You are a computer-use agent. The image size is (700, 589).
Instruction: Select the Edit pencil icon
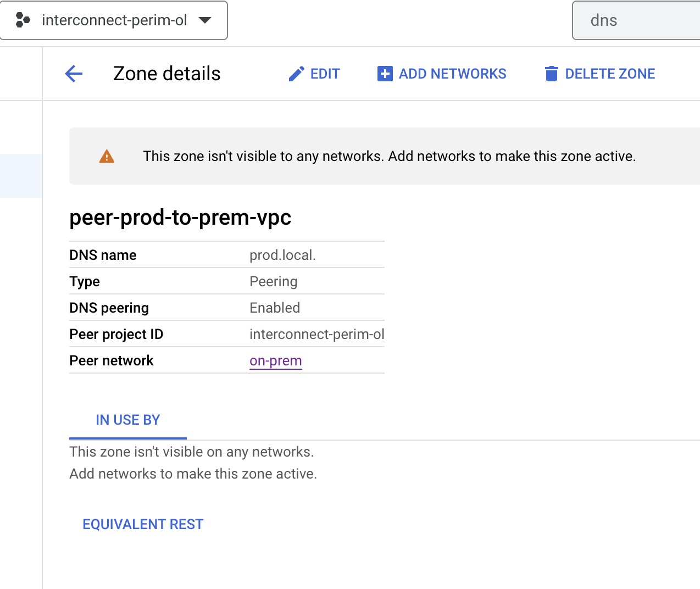(x=296, y=73)
